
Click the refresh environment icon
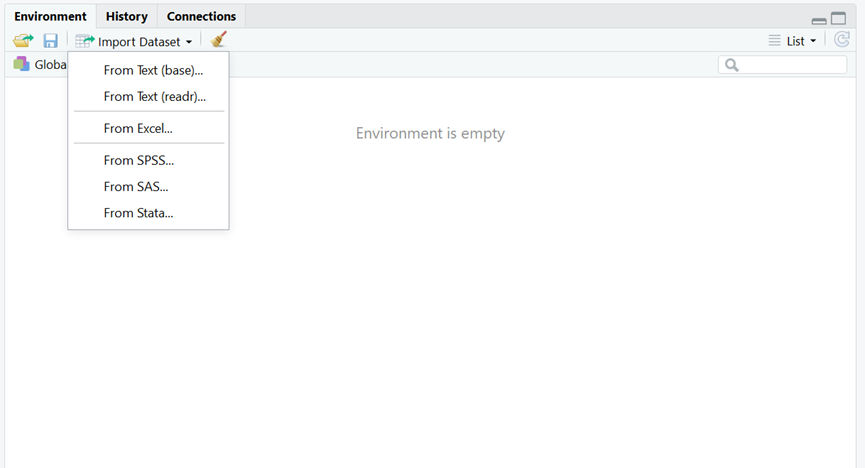click(x=842, y=40)
